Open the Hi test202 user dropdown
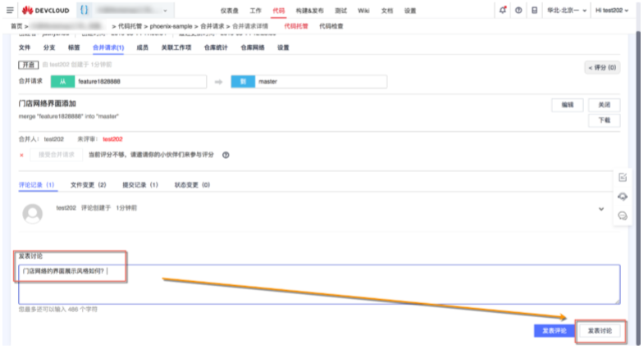This screenshot has height=349, width=644. (x=612, y=11)
